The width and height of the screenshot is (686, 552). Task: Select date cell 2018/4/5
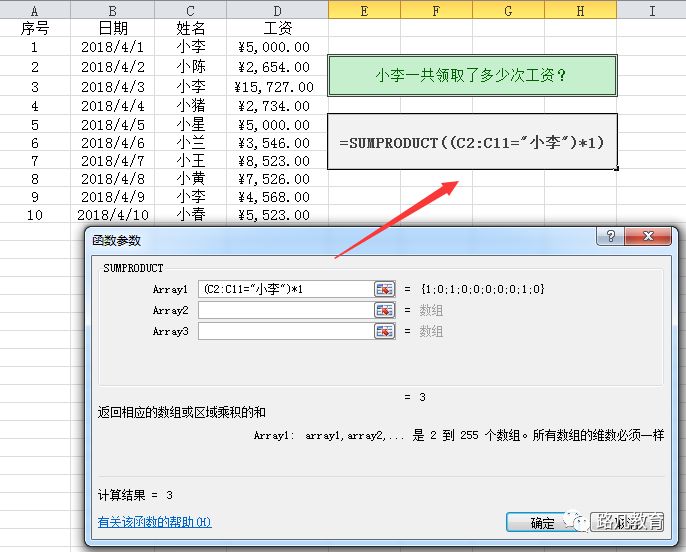(112, 125)
